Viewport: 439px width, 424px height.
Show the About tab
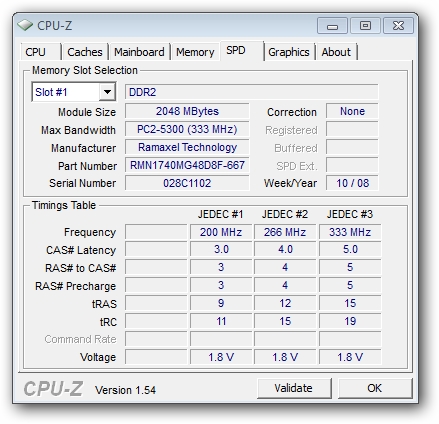point(336,52)
